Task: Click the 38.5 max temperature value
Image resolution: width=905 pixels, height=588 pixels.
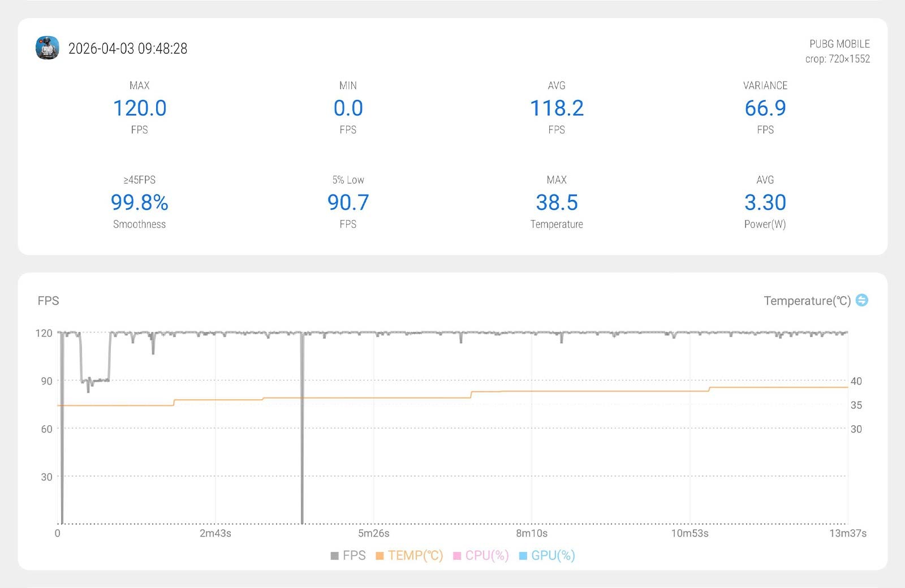Action: tap(557, 202)
